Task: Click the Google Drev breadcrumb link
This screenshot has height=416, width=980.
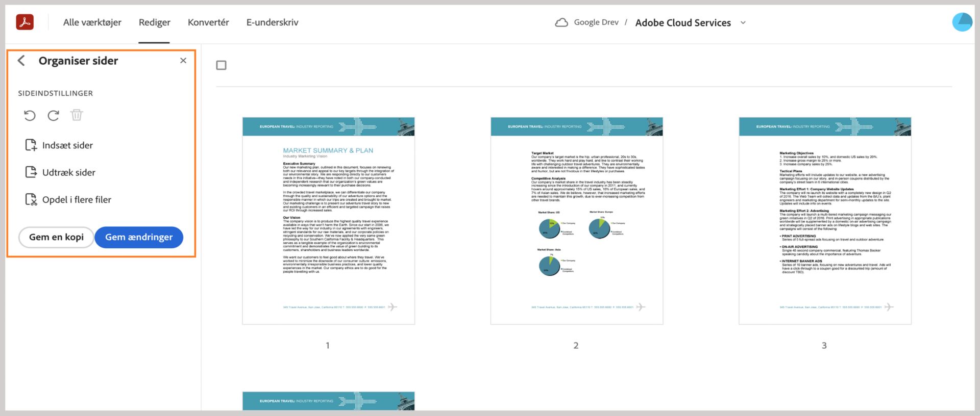Action: pyautogui.click(x=596, y=22)
